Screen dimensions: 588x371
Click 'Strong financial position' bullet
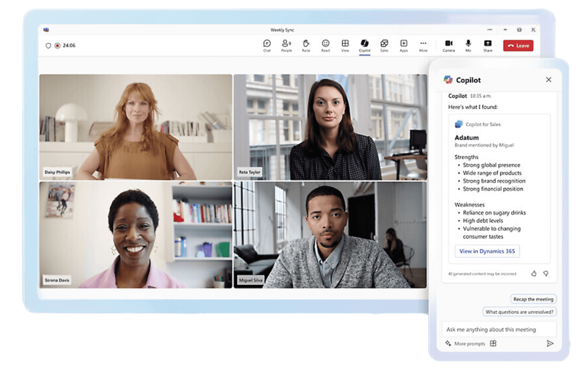[493, 189]
